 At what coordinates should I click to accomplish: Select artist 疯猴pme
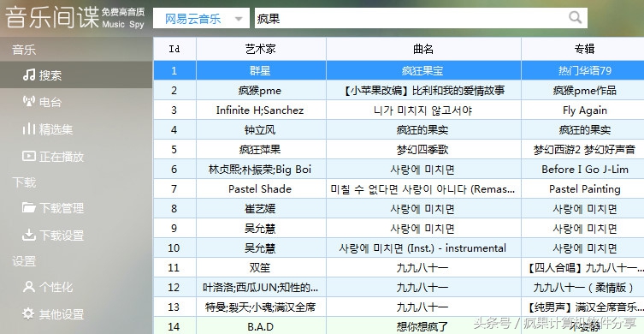click(260, 91)
